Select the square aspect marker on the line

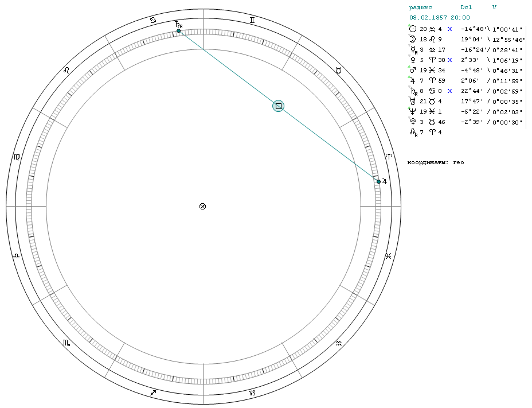tap(279, 106)
